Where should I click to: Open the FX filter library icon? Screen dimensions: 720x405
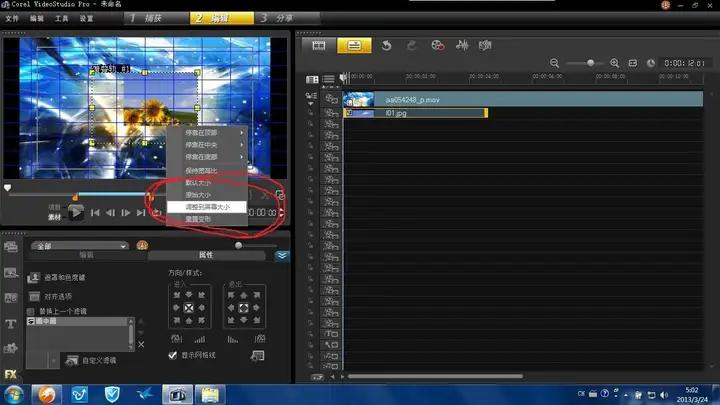point(11,376)
